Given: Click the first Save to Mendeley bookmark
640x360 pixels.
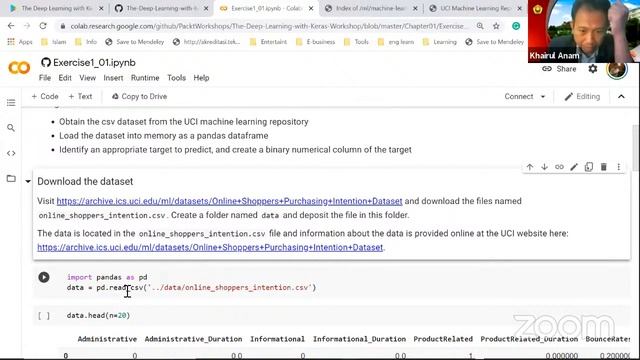Looking at the screenshot, I should point(135,42).
